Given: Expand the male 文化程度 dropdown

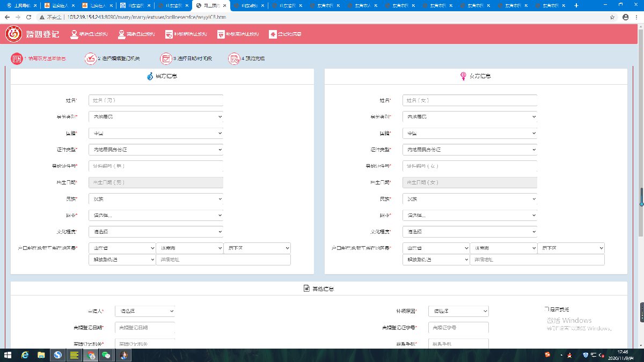Looking at the screenshot, I should click(x=156, y=232).
